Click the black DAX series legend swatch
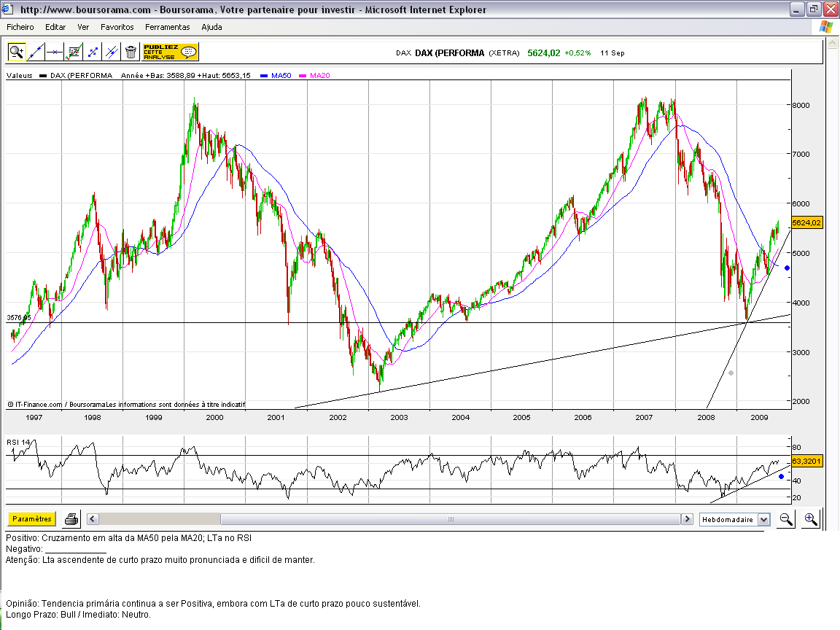Viewport: 840px width, 630px height. [44, 76]
